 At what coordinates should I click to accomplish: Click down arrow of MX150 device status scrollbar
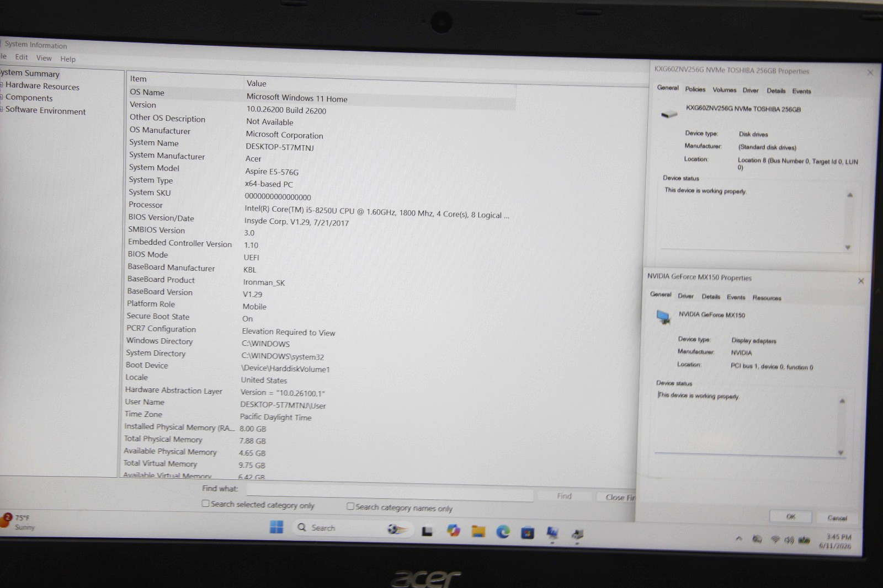point(841,452)
